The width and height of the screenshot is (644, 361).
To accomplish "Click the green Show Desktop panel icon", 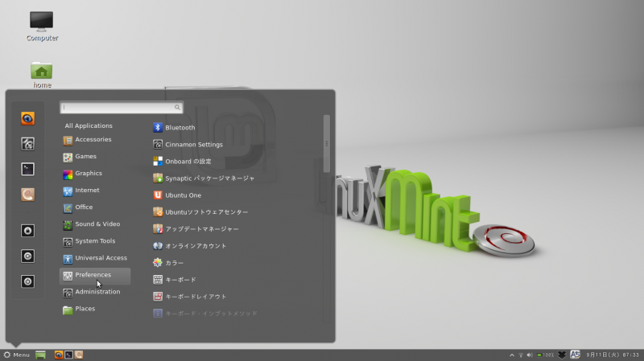I will (40, 355).
